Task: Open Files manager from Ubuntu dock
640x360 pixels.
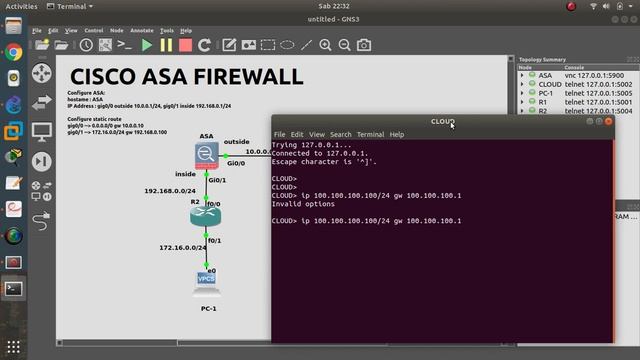Action: [x=13, y=26]
